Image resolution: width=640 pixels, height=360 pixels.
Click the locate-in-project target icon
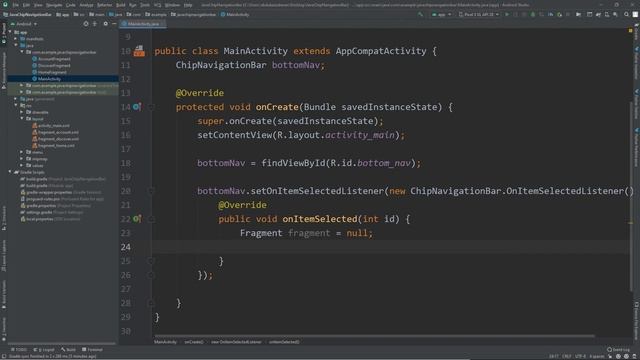point(86,24)
